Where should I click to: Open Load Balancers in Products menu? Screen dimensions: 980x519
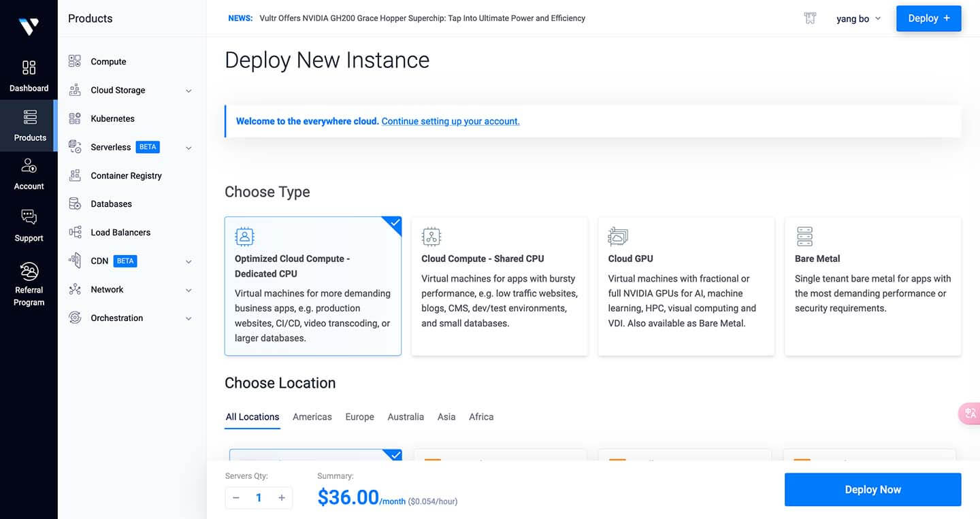[120, 233]
